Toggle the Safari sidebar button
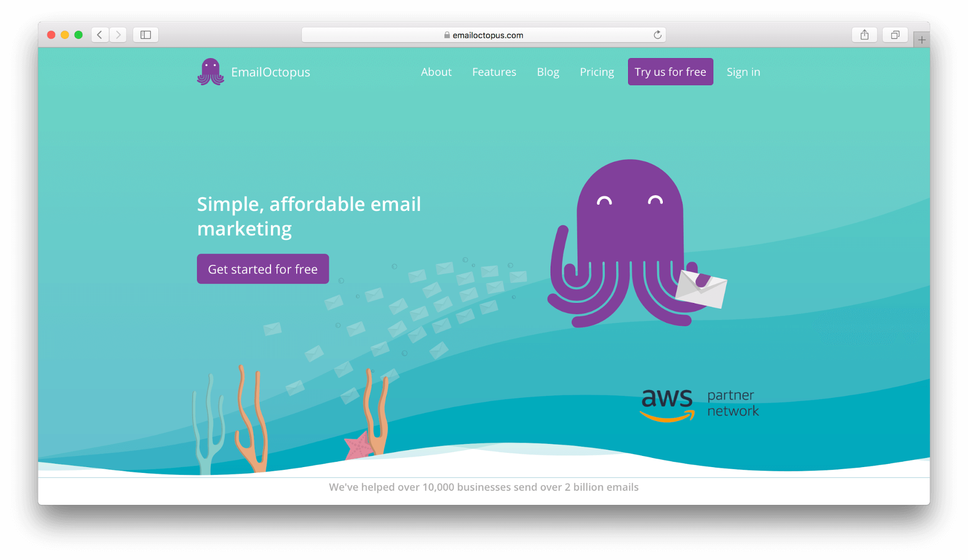The height and width of the screenshot is (560, 968). click(146, 35)
